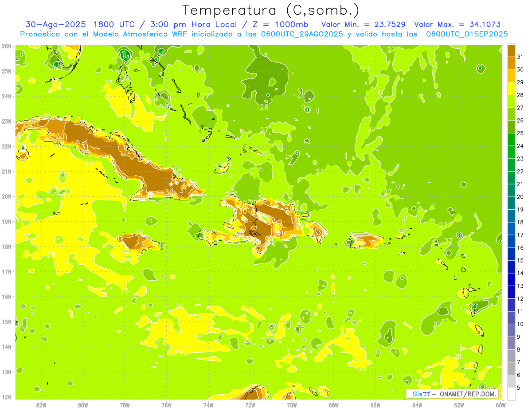Viewport: 532px width, 411px height.
Task: Click the '31' label on the color scale
Action: pos(520,57)
